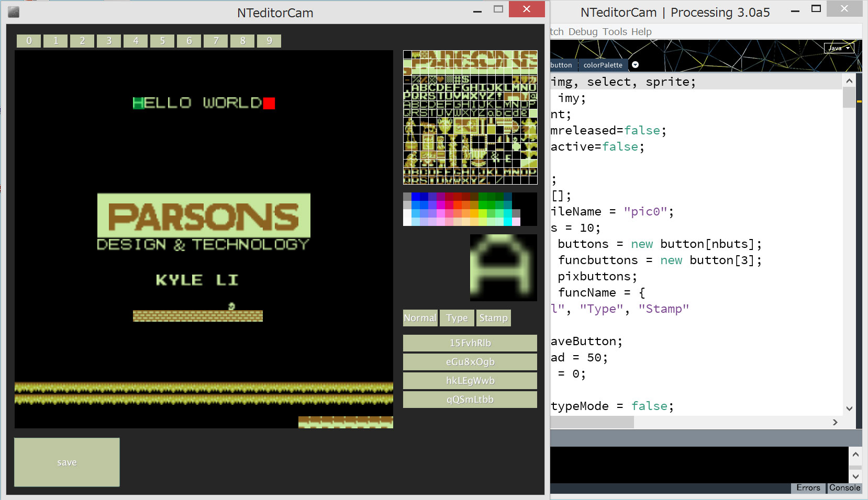The width and height of the screenshot is (868, 500).
Task: Switch to Type mode
Action: click(x=457, y=318)
